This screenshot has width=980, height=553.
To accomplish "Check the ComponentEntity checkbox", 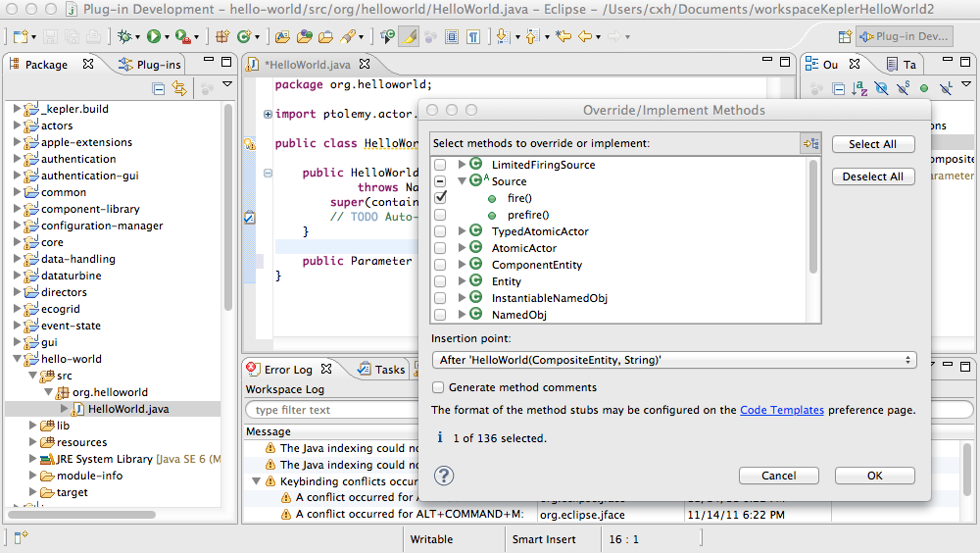I will pyautogui.click(x=440, y=265).
